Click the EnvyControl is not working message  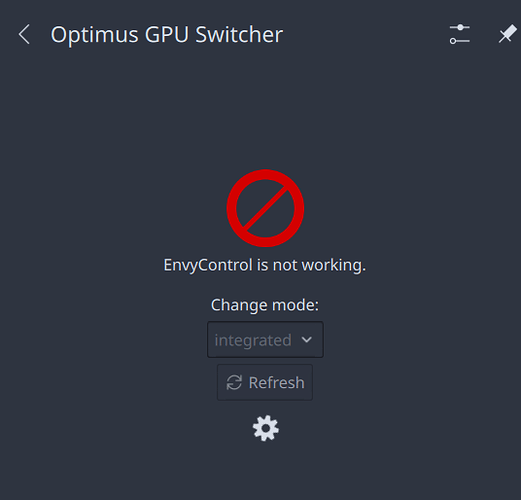[x=265, y=265]
